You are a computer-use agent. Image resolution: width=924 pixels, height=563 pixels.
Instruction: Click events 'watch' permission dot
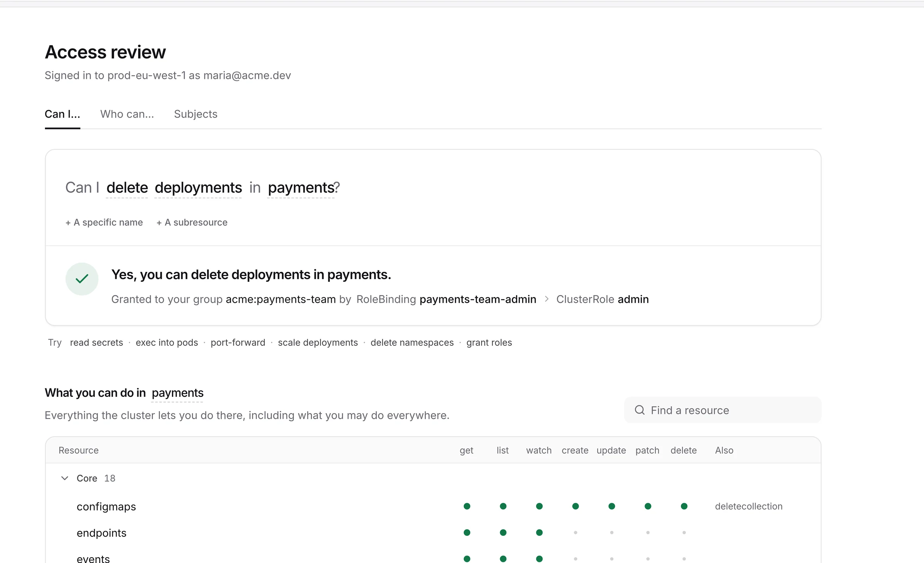tap(539, 559)
